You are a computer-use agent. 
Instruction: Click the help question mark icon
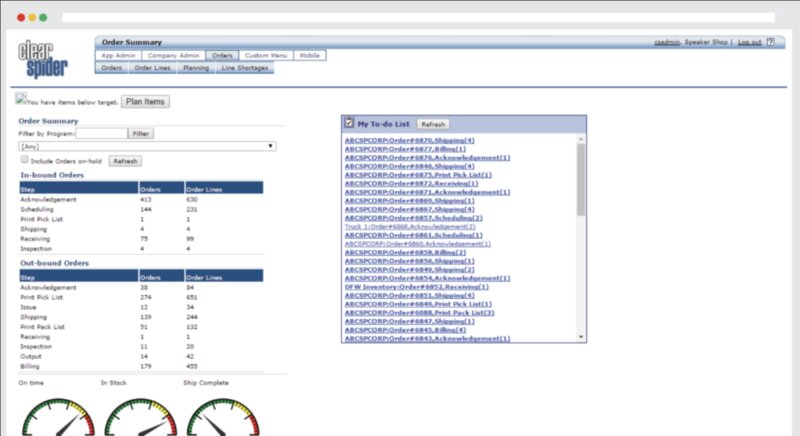tap(771, 42)
